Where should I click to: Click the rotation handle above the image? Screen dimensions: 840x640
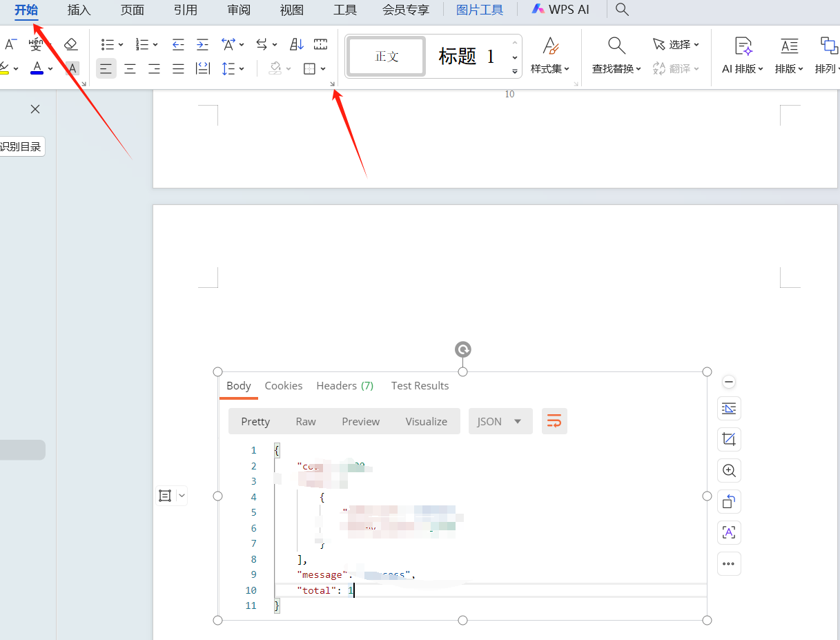point(463,349)
